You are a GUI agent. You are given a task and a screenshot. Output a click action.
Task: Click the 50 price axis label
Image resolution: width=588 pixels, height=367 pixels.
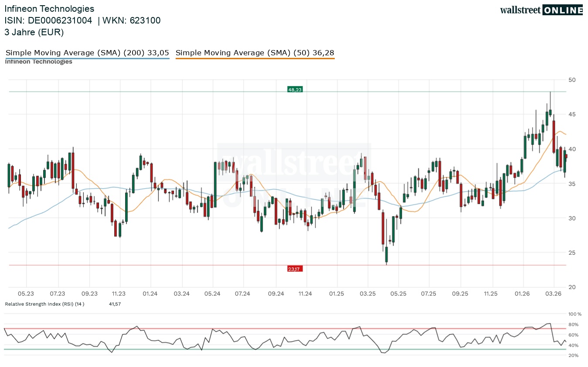point(572,80)
